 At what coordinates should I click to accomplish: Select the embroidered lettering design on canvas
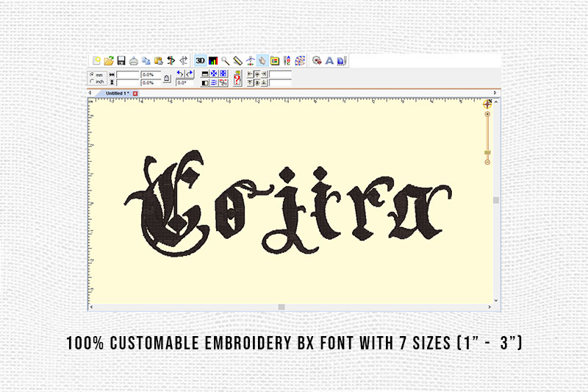pyautogui.click(x=288, y=203)
